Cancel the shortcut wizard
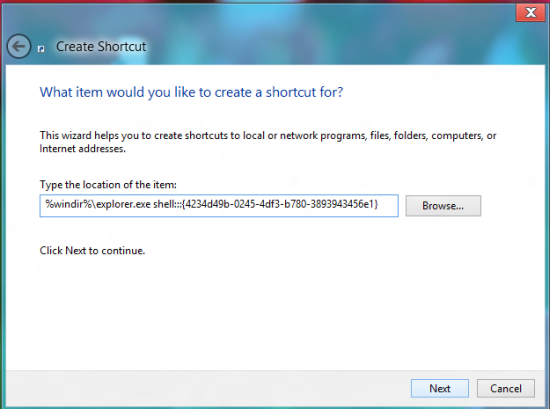550x409 pixels. click(506, 388)
